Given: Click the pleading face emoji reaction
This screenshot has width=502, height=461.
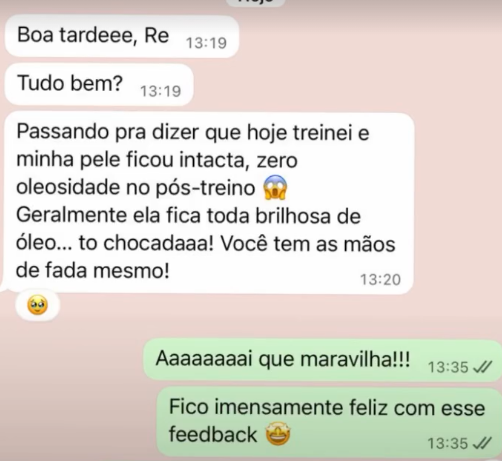Looking at the screenshot, I should [x=37, y=305].
